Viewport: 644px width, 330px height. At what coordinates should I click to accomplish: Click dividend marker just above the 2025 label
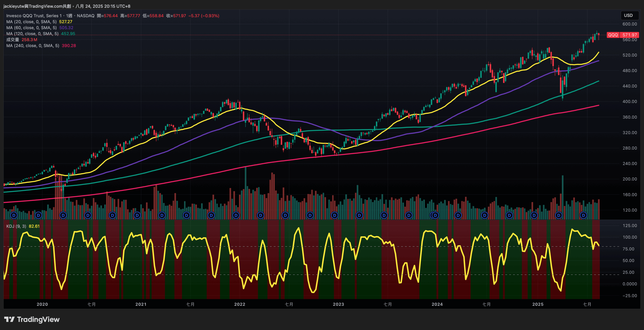(534, 215)
